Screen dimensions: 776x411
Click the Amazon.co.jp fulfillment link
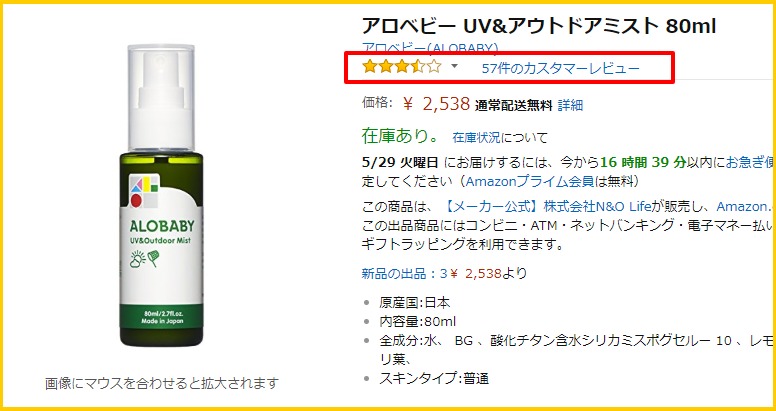746,206
